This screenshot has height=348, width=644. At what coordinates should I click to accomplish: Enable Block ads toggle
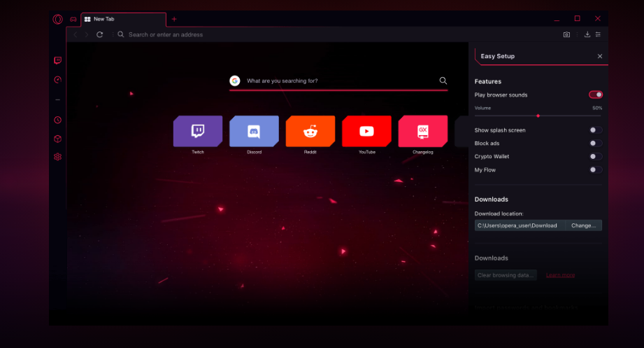[x=596, y=143]
